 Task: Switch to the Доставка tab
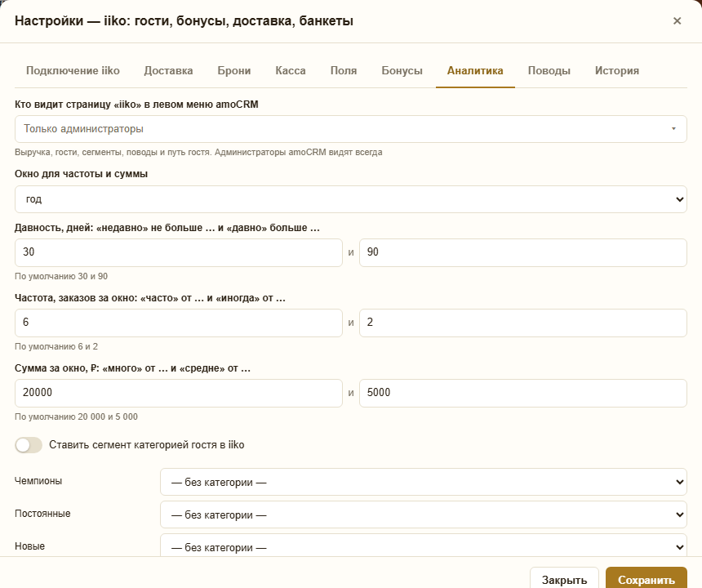coord(168,71)
